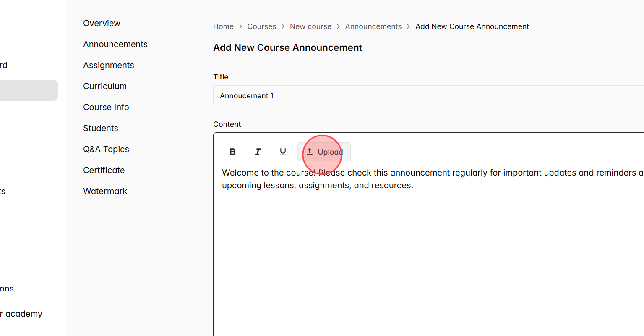Select the academy item in the far-left sidebar
Image resolution: width=644 pixels, height=336 pixels.
point(21,314)
